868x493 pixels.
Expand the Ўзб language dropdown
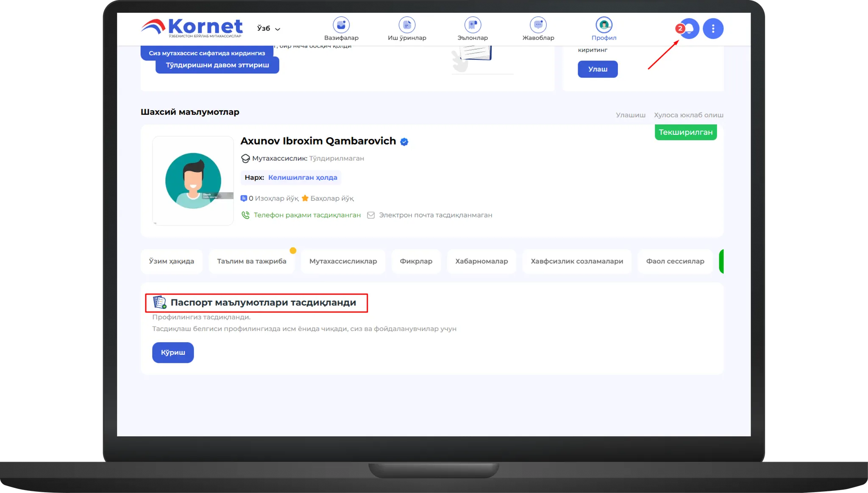click(268, 28)
